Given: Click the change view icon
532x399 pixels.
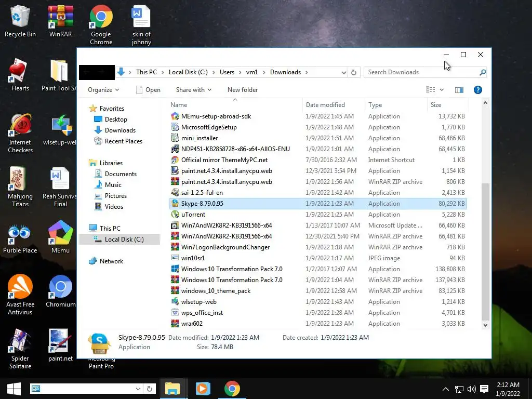Looking at the screenshot, I should (x=431, y=90).
